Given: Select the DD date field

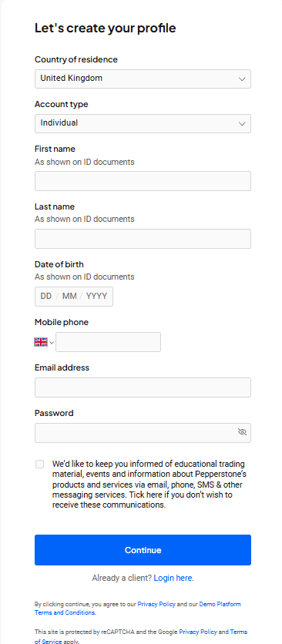Looking at the screenshot, I should pyautogui.click(x=46, y=296).
